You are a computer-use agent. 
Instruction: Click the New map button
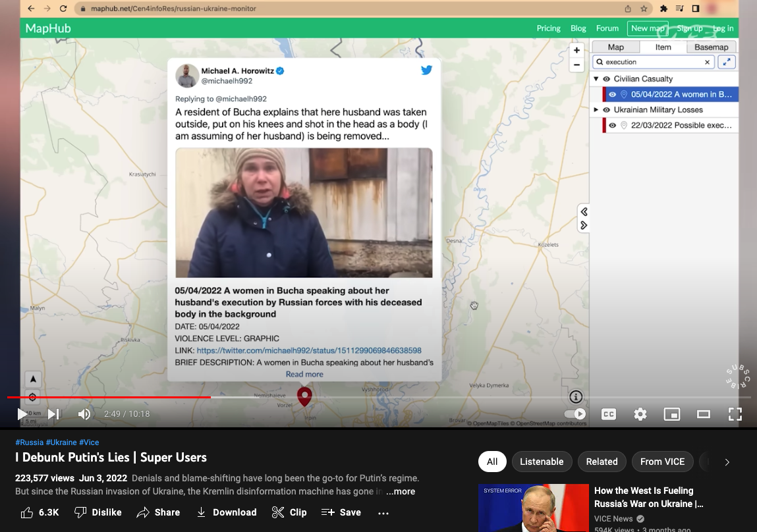(648, 28)
